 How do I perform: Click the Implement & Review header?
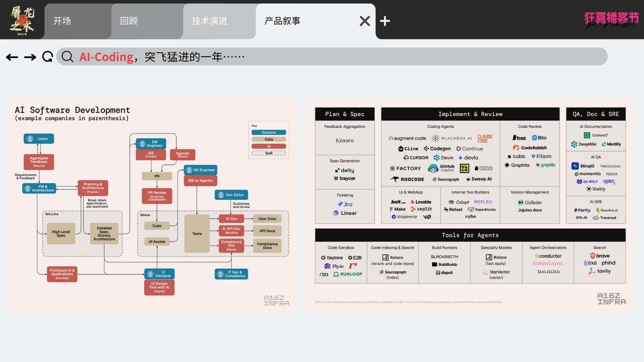point(470,114)
